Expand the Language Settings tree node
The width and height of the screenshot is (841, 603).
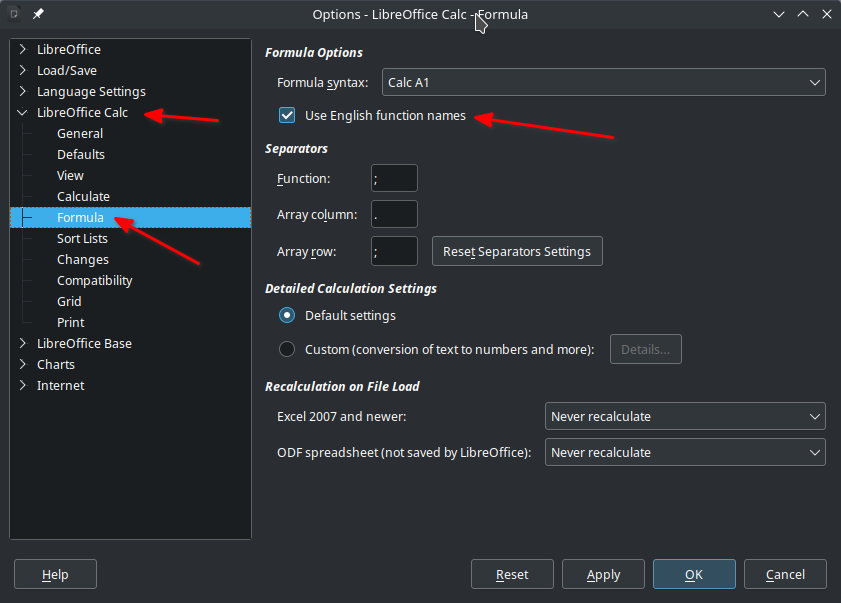click(x=23, y=91)
